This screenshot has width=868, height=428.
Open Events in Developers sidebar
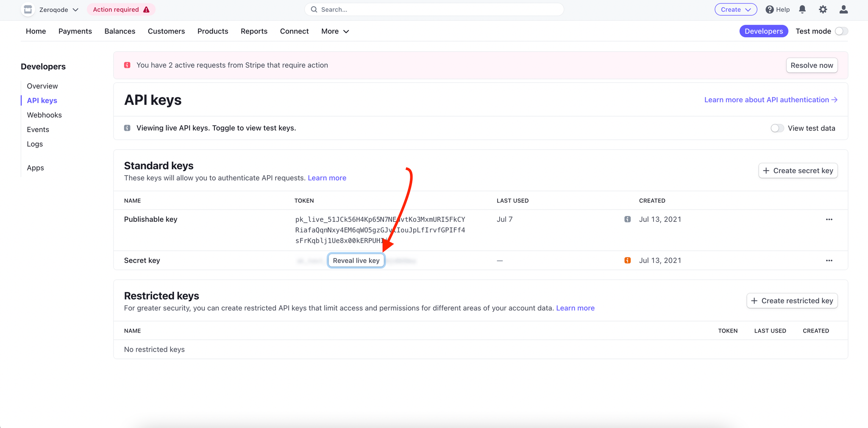38,129
